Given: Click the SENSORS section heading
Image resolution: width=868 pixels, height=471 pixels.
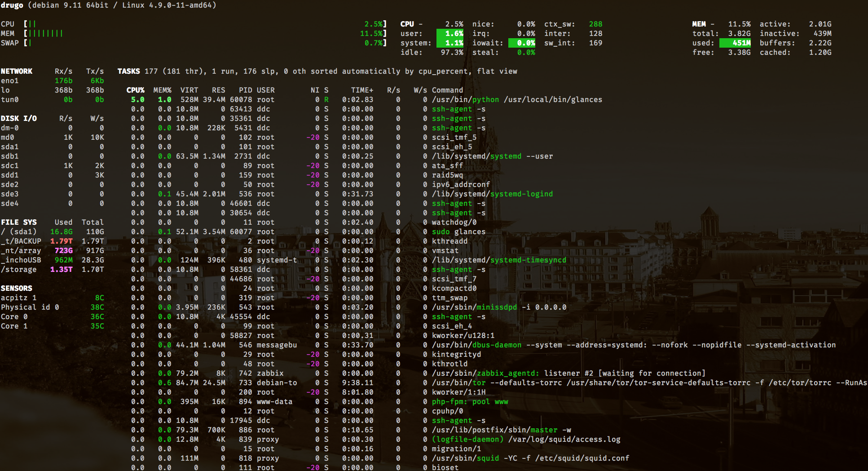Looking at the screenshot, I should pyautogui.click(x=17, y=288).
